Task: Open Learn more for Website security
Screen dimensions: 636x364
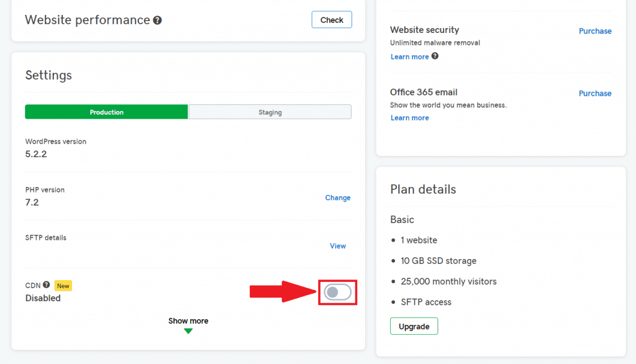Action: 409,57
